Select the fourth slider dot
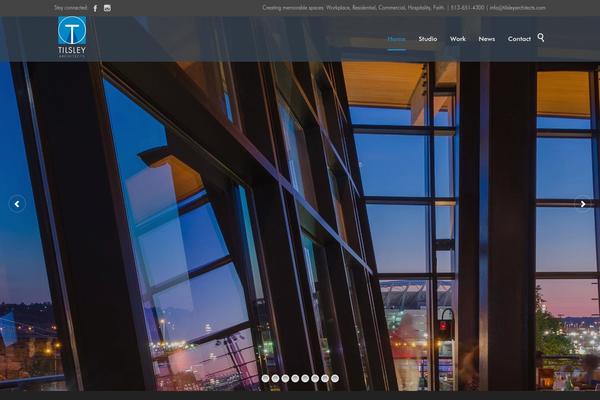 click(x=295, y=378)
